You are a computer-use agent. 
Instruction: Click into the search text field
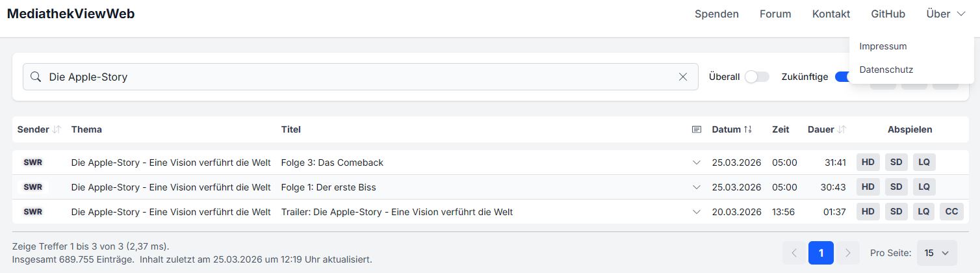pos(357,77)
